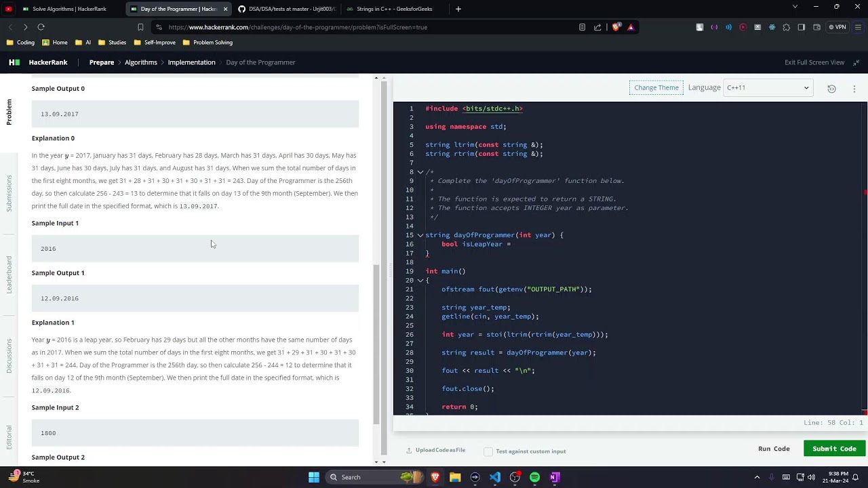Open the Windows Start menu

pyautogui.click(x=314, y=477)
